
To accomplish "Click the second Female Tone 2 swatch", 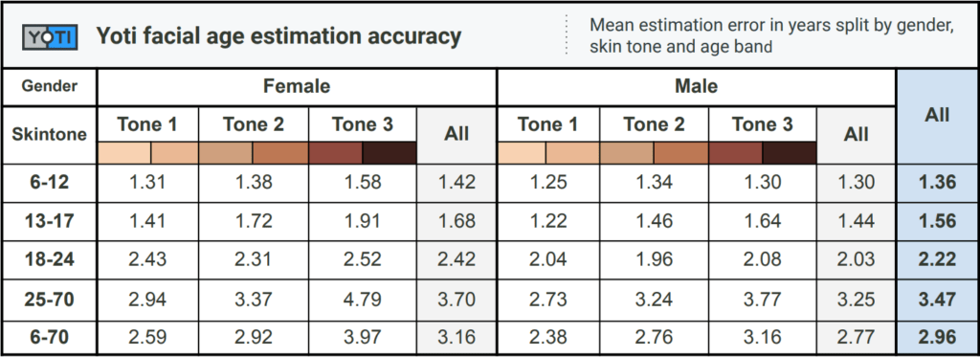I will pos(280,153).
